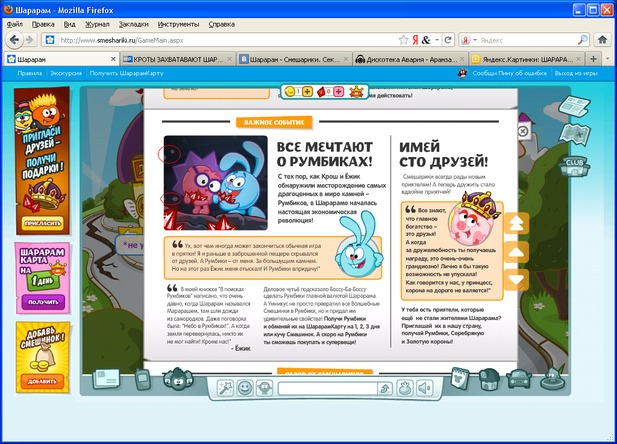This screenshot has width=617, height=444.
Task: Click the character face icon near chat
Action: pos(264,388)
